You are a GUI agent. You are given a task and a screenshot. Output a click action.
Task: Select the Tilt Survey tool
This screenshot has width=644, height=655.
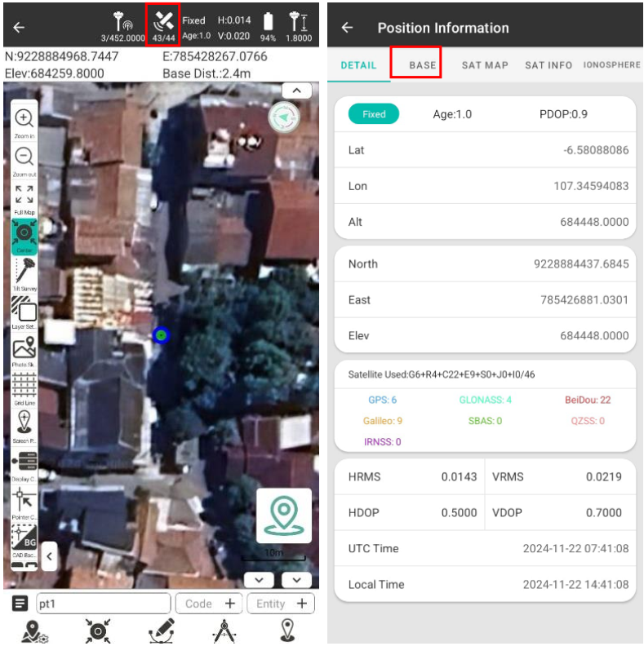(24, 271)
